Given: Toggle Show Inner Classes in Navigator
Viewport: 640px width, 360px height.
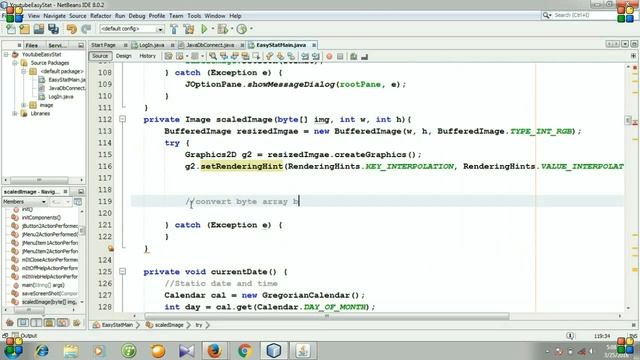Looking at the screenshot, I should pyautogui.click(x=62, y=323).
